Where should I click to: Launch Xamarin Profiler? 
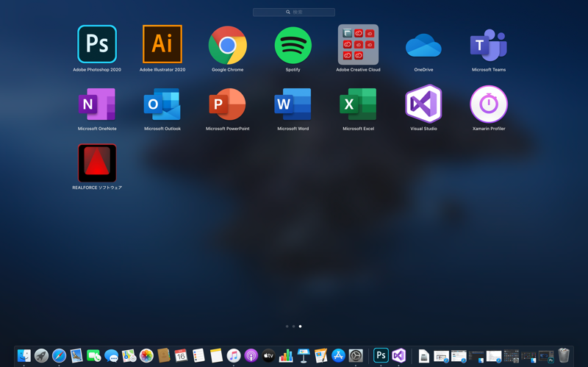pyautogui.click(x=489, y=104)
